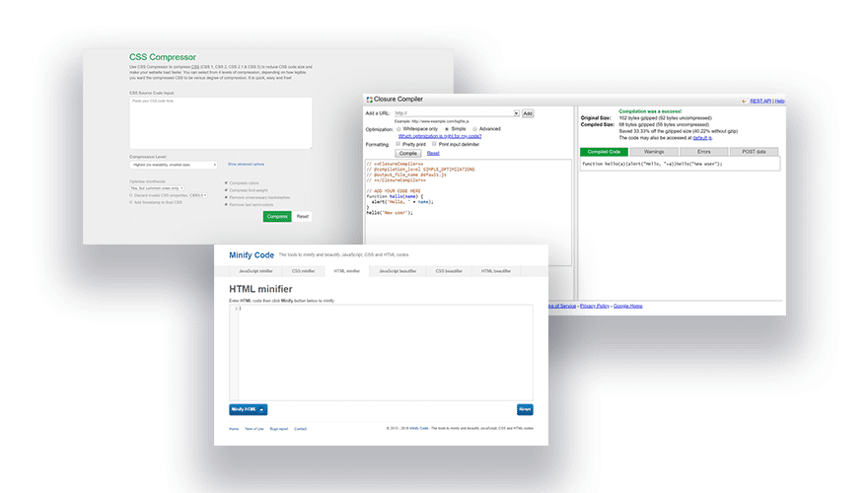Tick the Compress colors checkbox
Viewport: 868px width, 493px height.
(227, 182)
